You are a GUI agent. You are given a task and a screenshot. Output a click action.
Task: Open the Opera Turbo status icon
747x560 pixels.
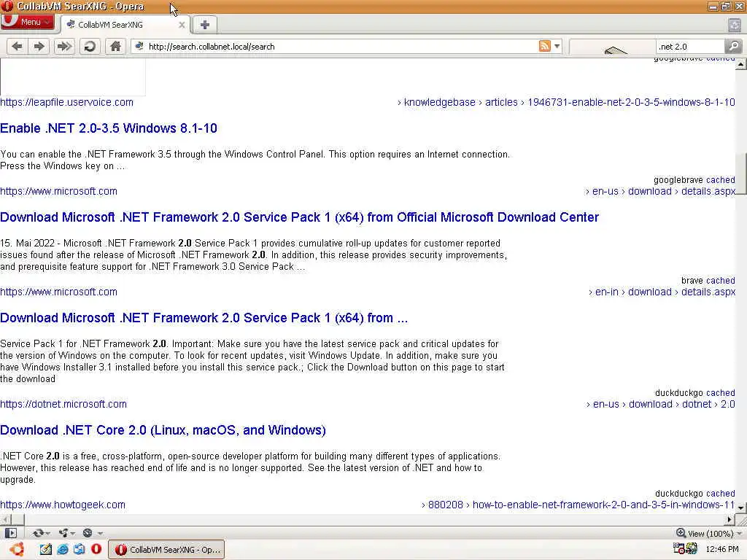click(88, 533)
